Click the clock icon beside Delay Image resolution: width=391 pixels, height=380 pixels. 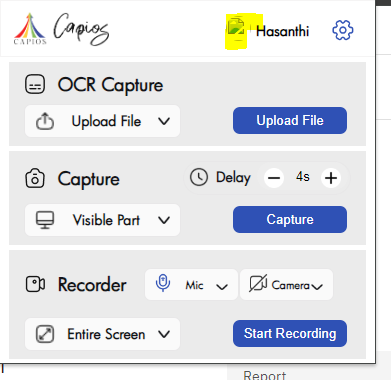click(x=199, y=177)
